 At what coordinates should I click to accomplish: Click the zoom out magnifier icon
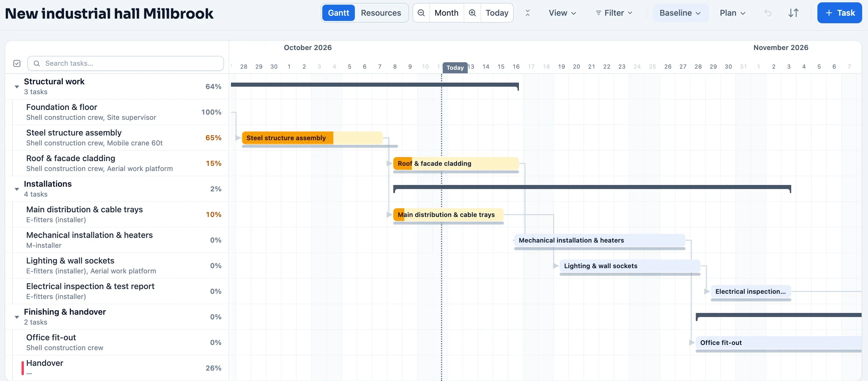point(421,13)
